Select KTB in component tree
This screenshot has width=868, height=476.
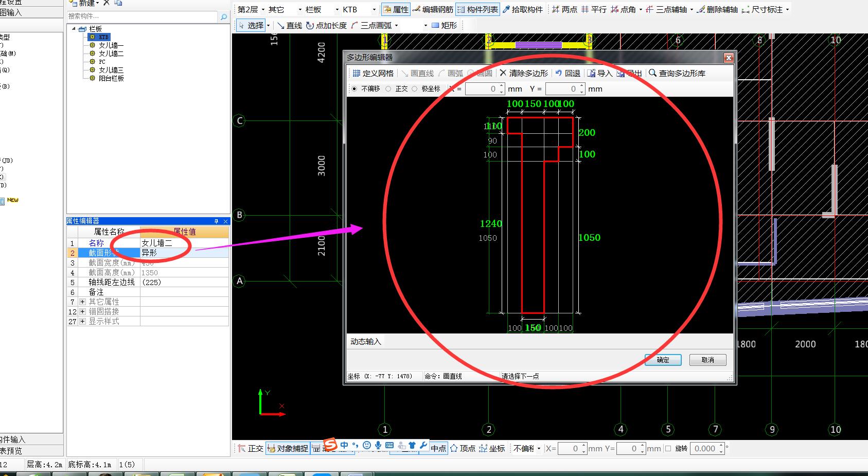pyautogui.click(x=103, y=37)
